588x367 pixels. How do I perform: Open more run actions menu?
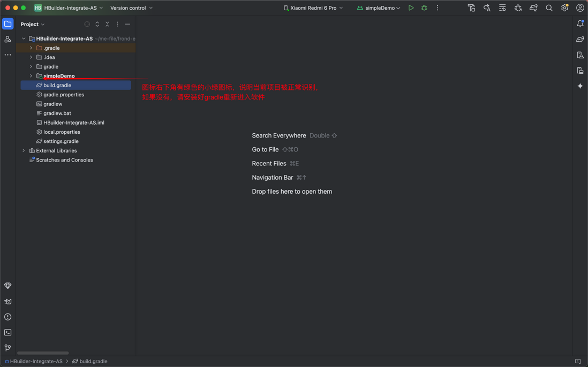coord(437,8)
